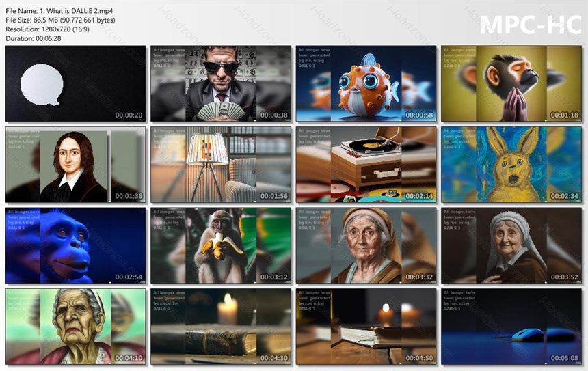Viewport: 588px width, 371px height.
Task: Click the File Size 86.5 MB line
Action: coord(60,20)
